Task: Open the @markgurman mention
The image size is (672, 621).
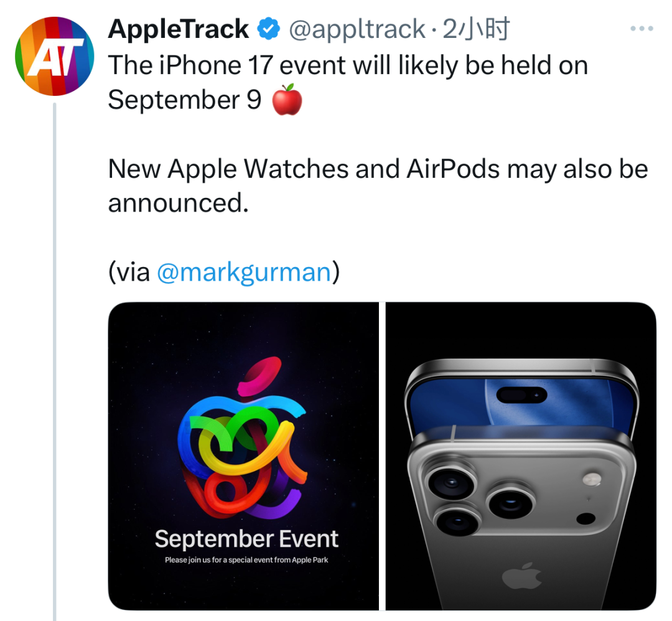Action: coord(244,272)
